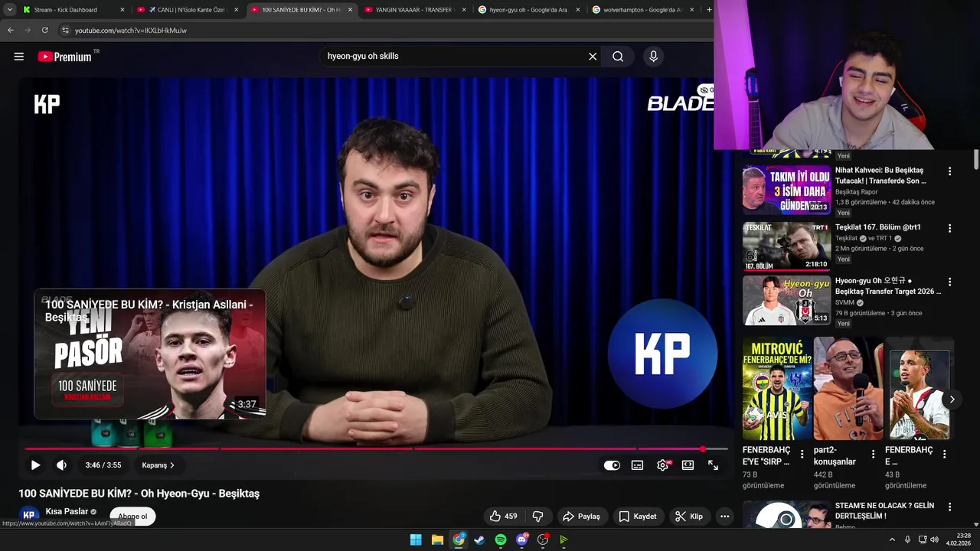The image size is (980, 551).
Task: Seek using video progress bar
Action: tap(376, 449)
